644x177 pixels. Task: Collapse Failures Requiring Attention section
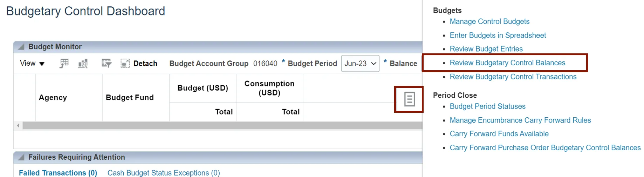(21, 157)
